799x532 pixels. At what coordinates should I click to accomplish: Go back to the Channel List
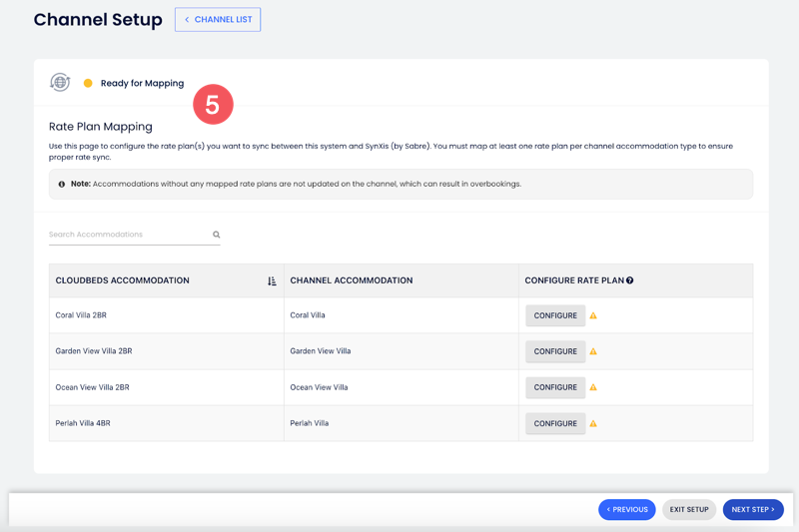tap(218, 20)
